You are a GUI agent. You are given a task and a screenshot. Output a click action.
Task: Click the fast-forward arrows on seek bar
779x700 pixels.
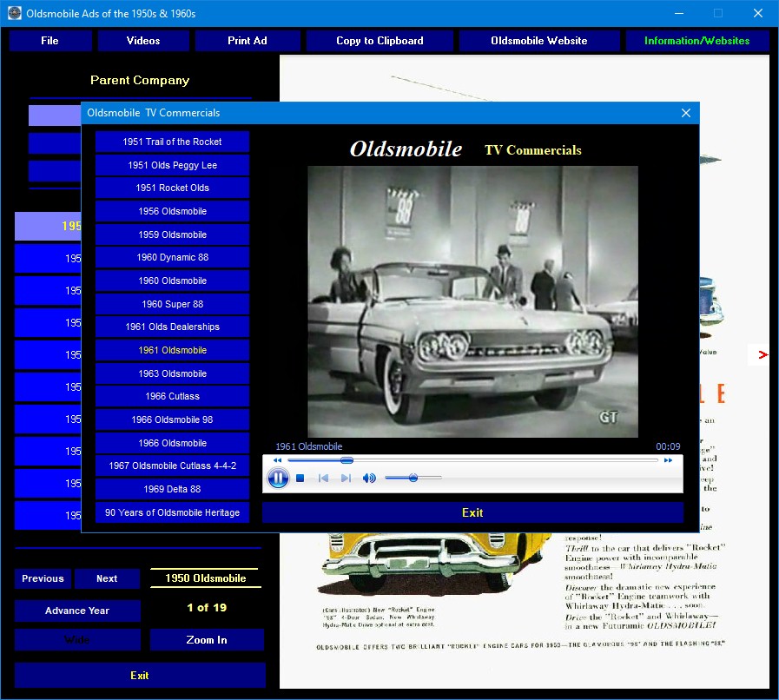(x=668, y=460)
